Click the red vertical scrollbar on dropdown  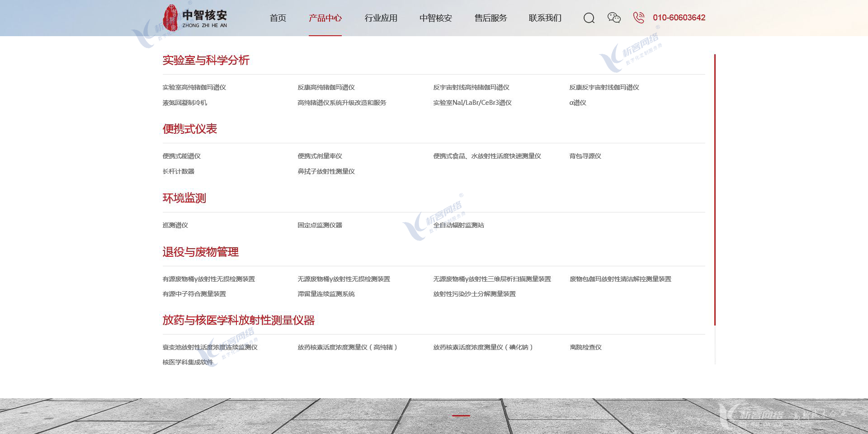(715, 190)
